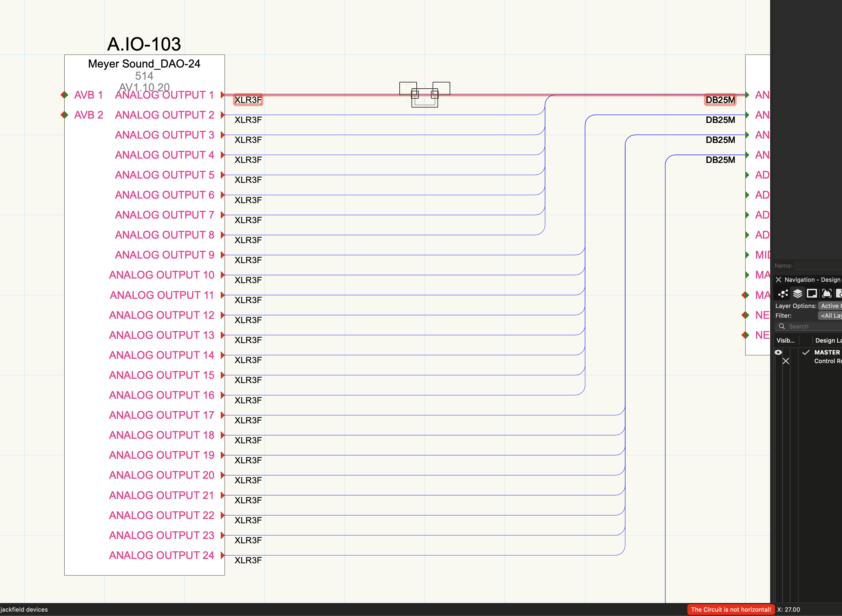Open the Filter all-layers dropdown
Viewport: 842px width, 616px height.
point(830,316)
